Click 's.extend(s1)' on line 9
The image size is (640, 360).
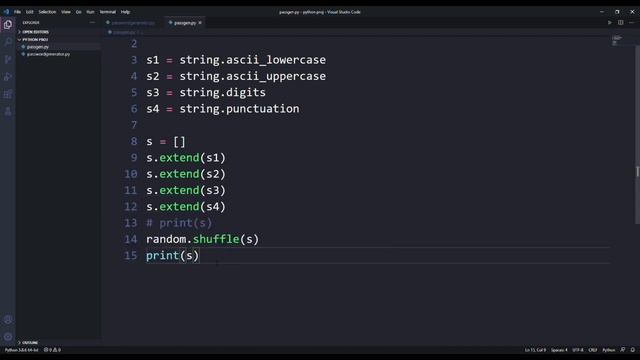coord(186,158)
